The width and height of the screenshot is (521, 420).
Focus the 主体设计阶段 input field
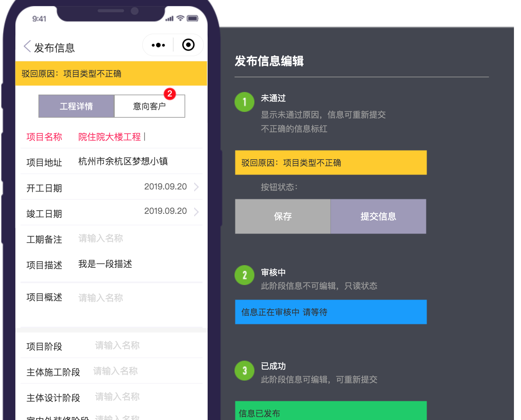click(x=117, y=397)
